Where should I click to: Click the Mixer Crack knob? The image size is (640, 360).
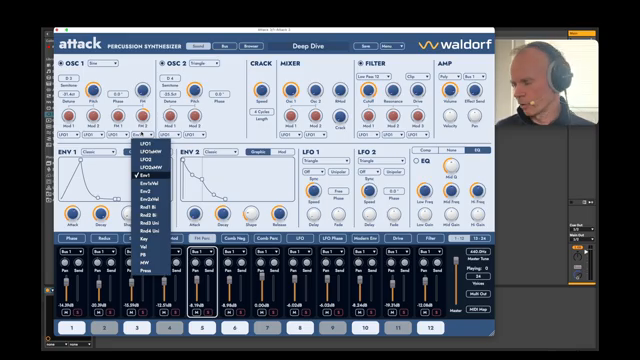tap(340, 117)
